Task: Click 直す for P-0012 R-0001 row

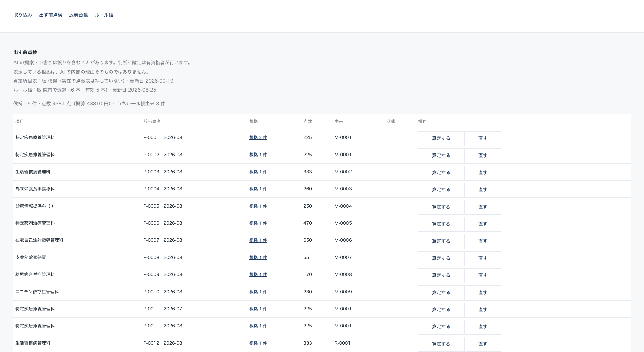Action: (483, 344)
